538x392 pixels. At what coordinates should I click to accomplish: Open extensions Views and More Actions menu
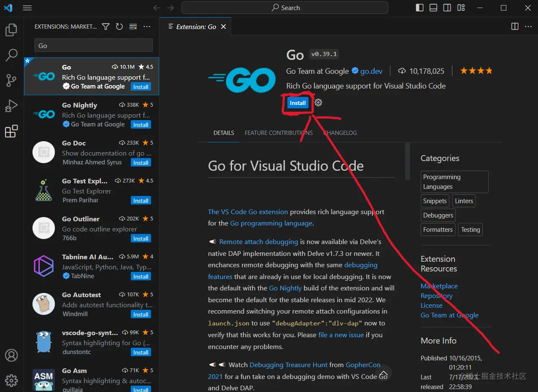pos(147,27)
